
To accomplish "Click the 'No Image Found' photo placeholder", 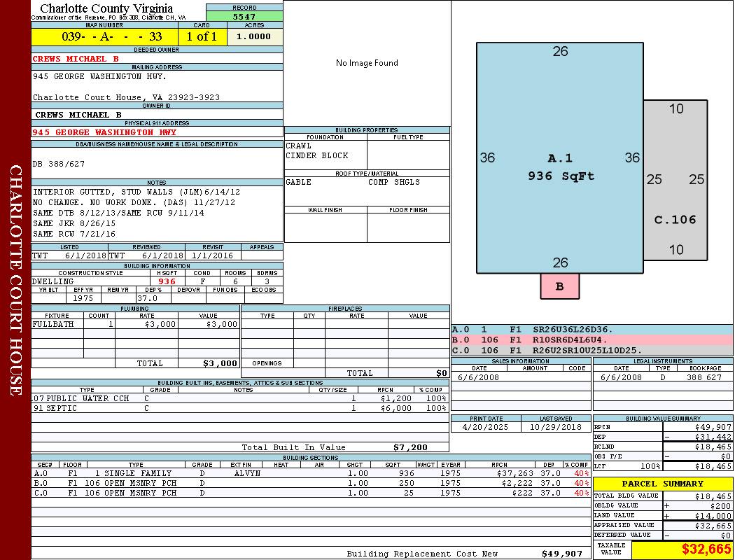I will coord(367,63).
